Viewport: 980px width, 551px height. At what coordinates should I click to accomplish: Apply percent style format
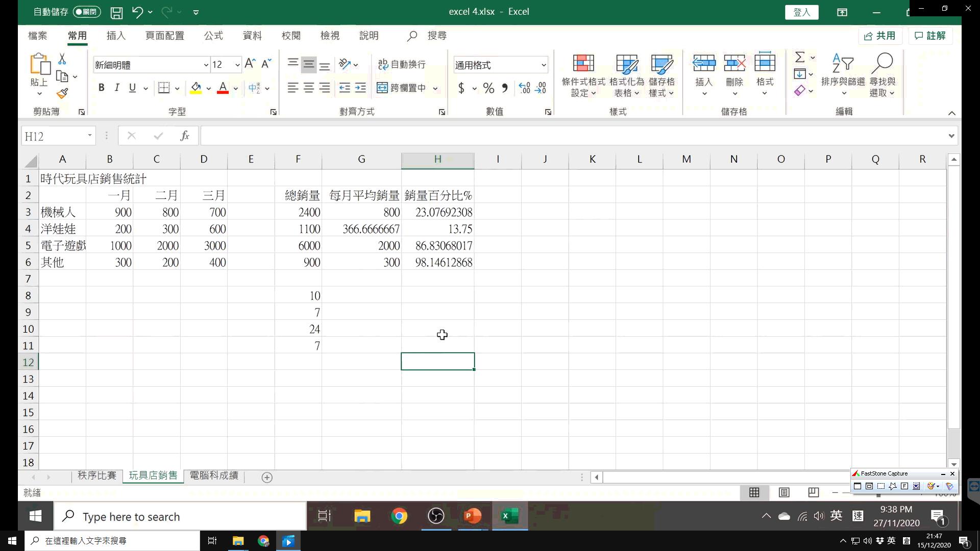(x=488, y=88)
